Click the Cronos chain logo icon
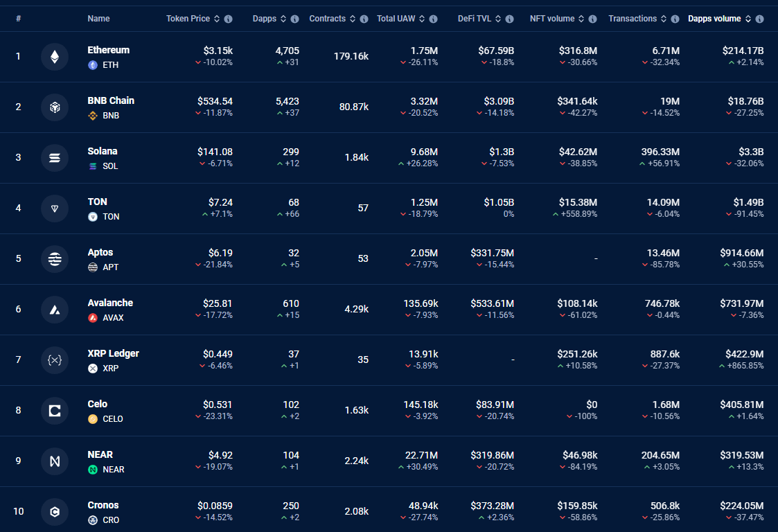The height and width of the screenshot is (532, 778). point(55,512)
